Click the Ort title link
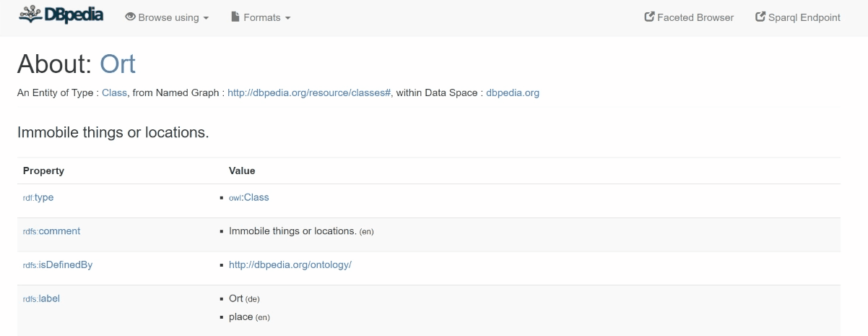The image size is (868, 336). 118,64
